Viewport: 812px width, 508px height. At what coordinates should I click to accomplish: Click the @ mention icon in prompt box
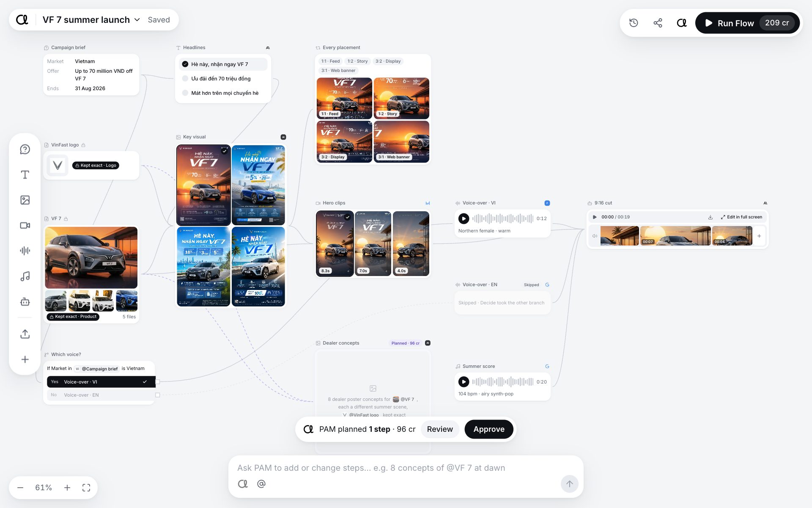click(x=261, y=483)
